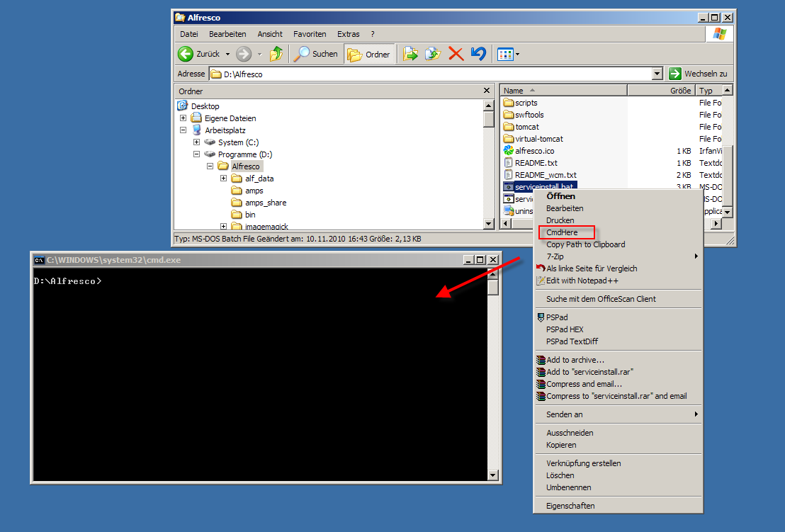The height and width of the screenshot is (532, 785).
Task: Click the forward navigation arrow icon
Action: pyautogui.click(x=244, y=54)
